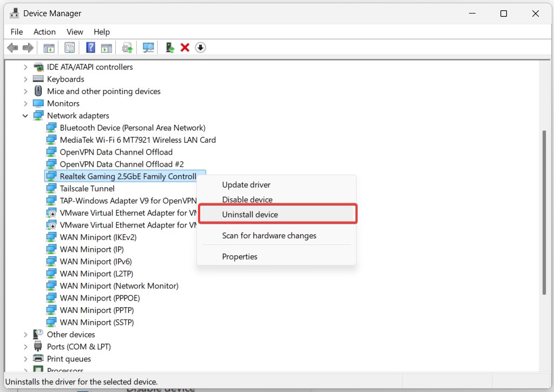The height and width of the screenshot is (392, 554).
Task: Select WAN Miniport (IKEv2)
Action: coord(98,237)
